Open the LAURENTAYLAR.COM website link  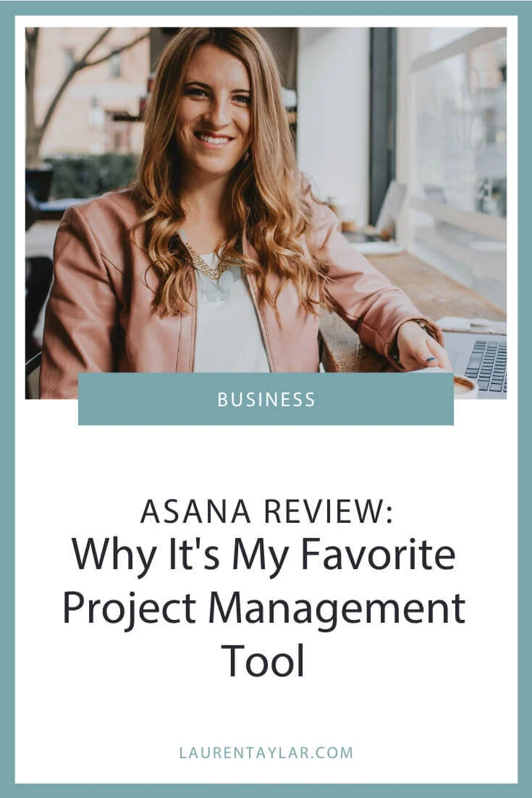(x=266, y=752)
